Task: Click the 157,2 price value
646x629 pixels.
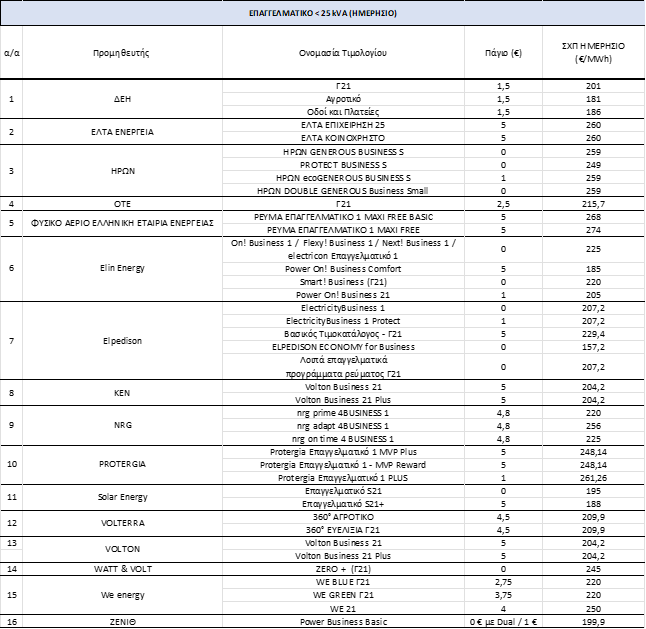Action: [x=593, y=347]
